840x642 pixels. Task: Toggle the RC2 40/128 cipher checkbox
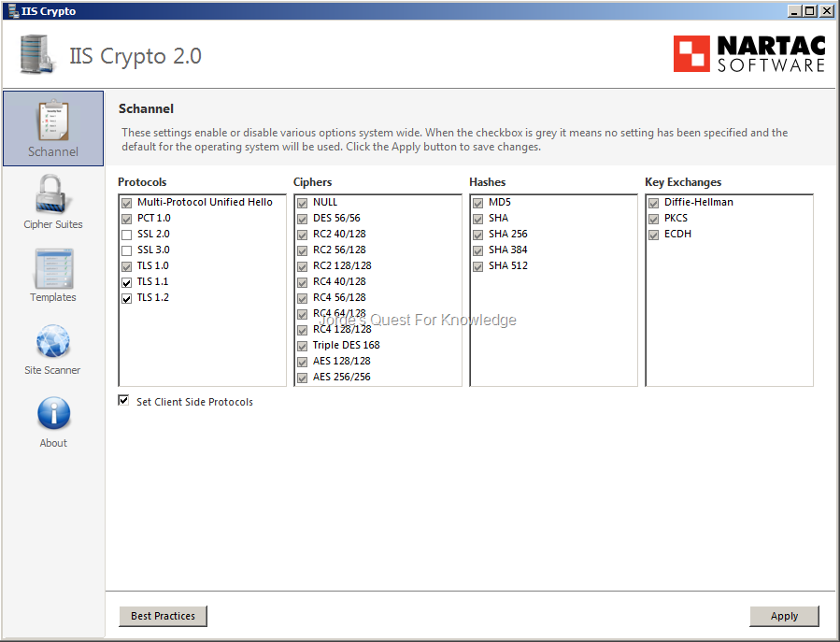pos(302,235)
